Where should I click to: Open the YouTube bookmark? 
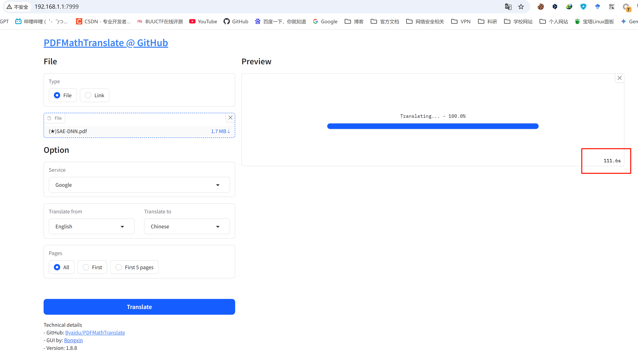(203, 21)
